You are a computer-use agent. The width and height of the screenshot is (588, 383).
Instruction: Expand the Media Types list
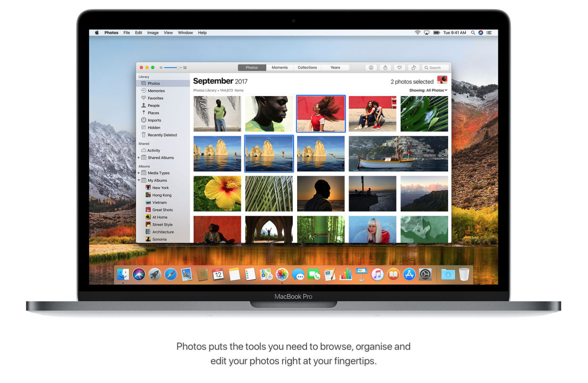pos(139,173)
